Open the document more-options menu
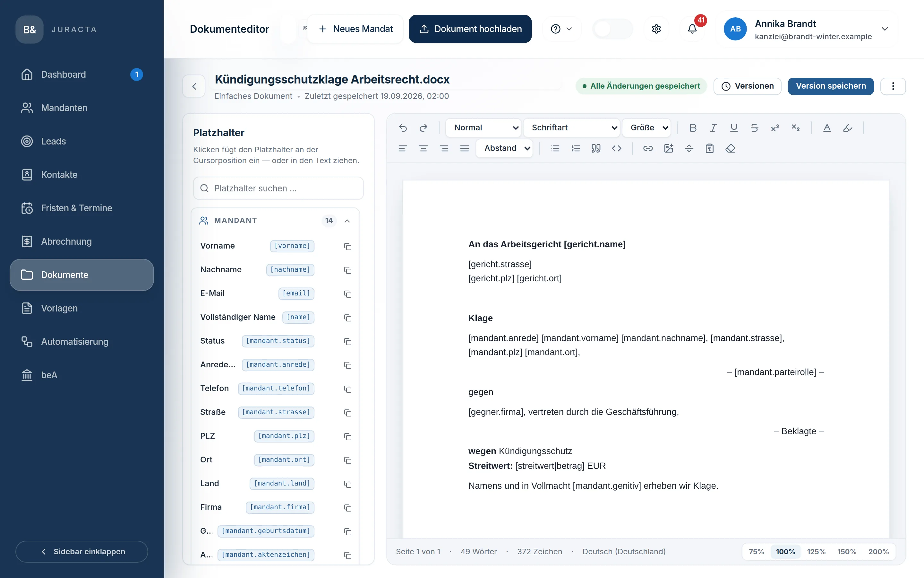The width and height of the screenshot is (924, 578). point(893,86)
